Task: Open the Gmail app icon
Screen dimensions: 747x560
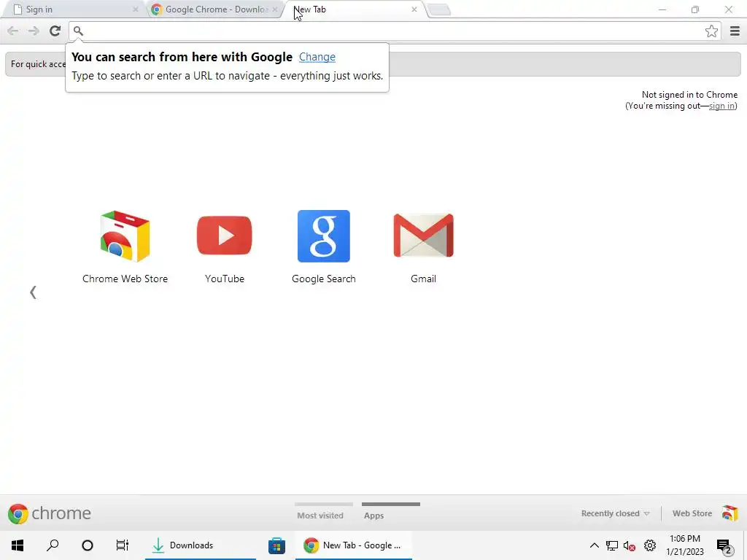Action: pyautogui.click(x=423, y=236)
